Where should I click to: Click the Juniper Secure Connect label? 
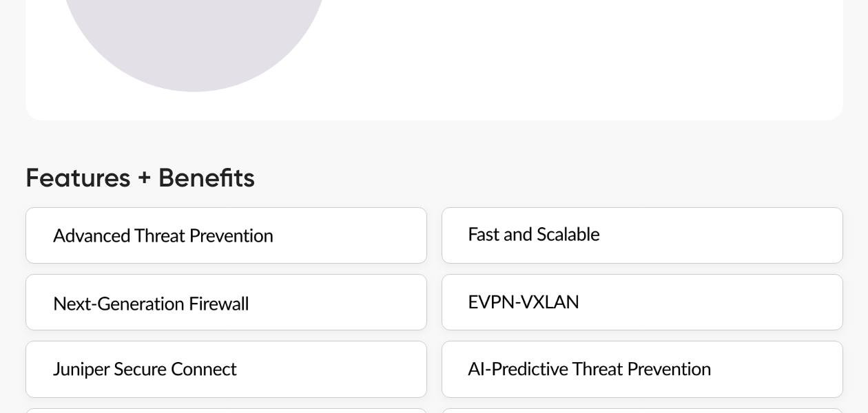coord(145,369)
